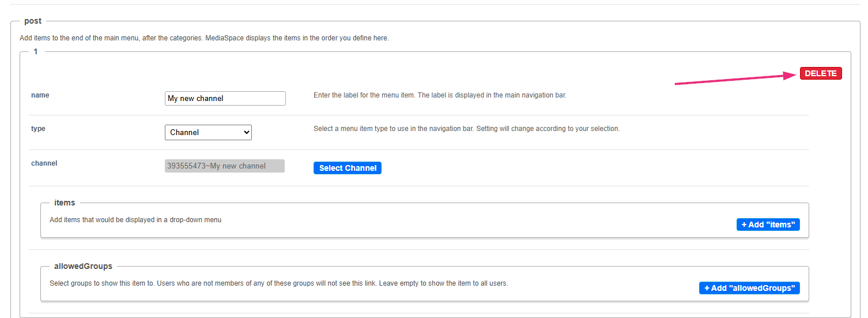Click the "items" fieldset heading

65,203
